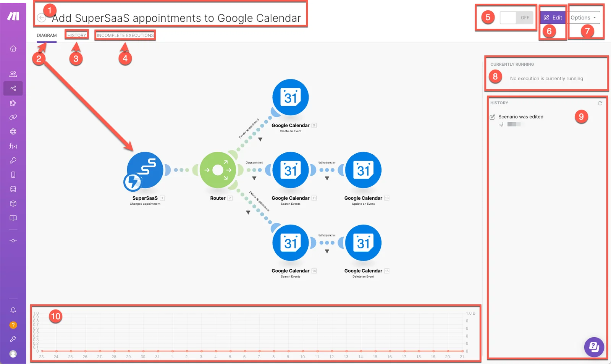Click the flow node icon below the sidebar divider

pos(13,241)
